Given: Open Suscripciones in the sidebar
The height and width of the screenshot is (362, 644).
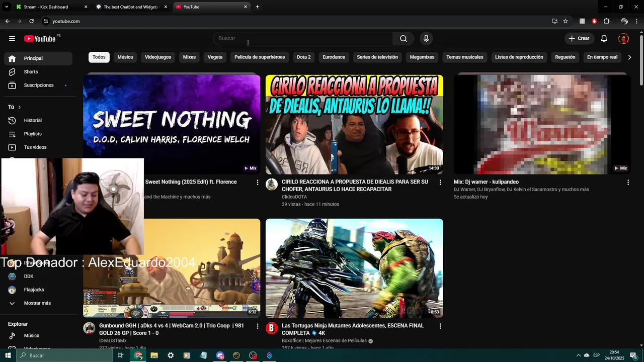Looking at the screenshot, I should click(x=38, y=85).
